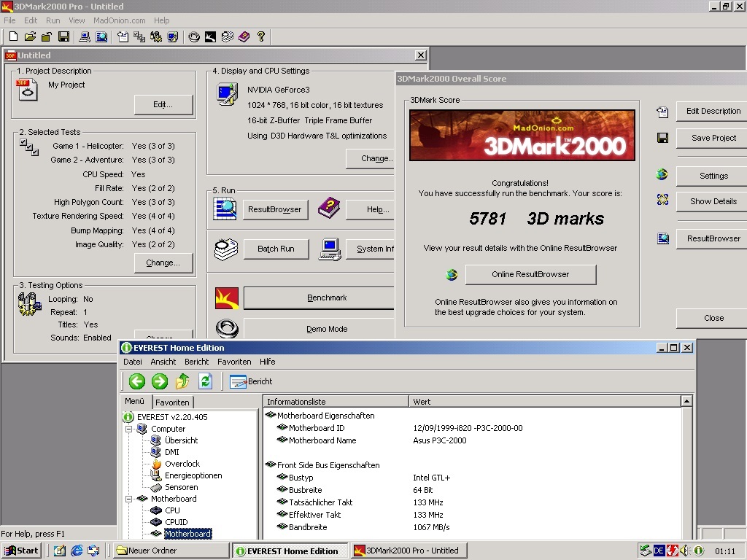Open the File menu in 3DMark2000
The image size is (747, 560).
coord(9,20)
